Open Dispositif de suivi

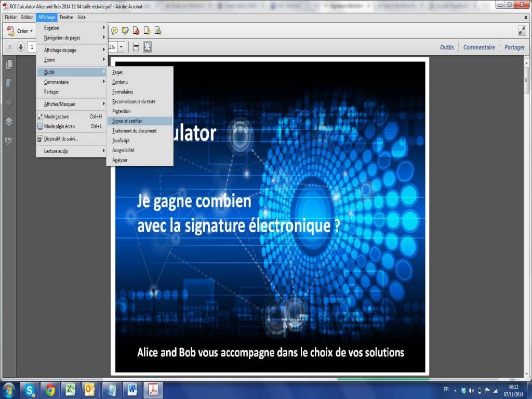[x=72, y=138]
